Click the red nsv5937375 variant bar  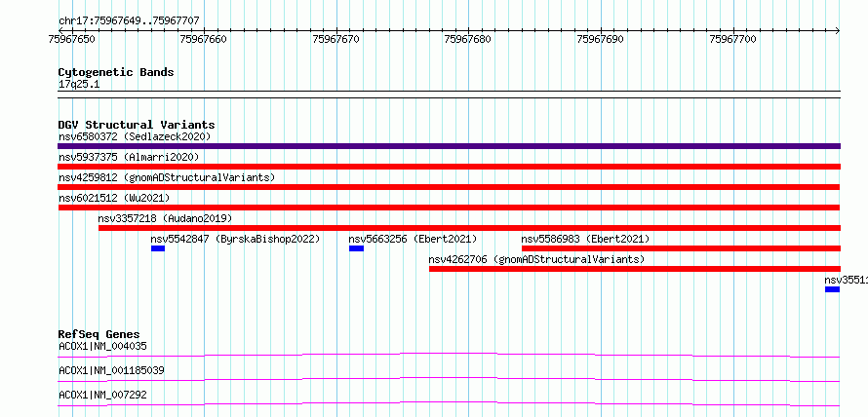(449, 167)
